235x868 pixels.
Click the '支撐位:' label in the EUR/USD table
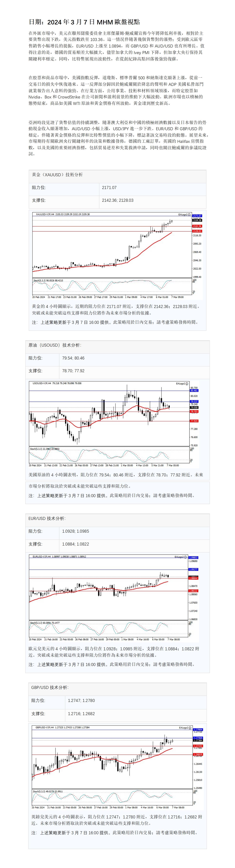[x=35, y=544]
